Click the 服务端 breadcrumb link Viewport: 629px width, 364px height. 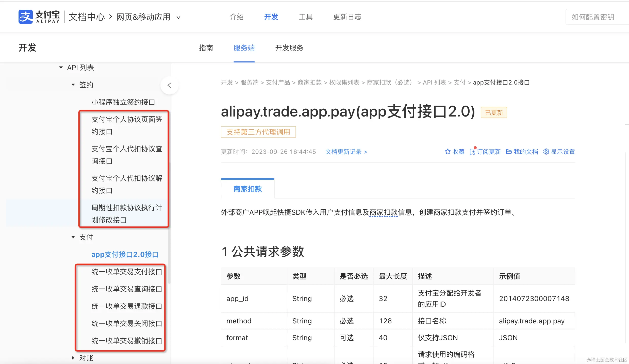[x=249, y=82]
